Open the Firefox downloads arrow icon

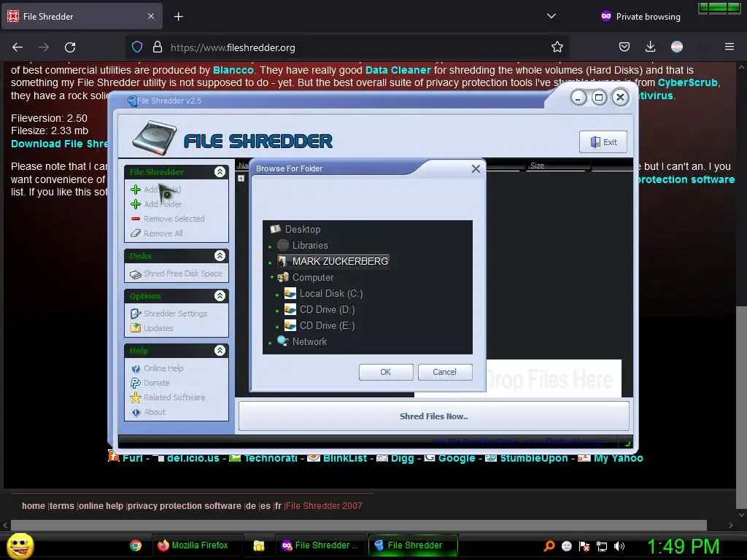click(x=650, y=47)
